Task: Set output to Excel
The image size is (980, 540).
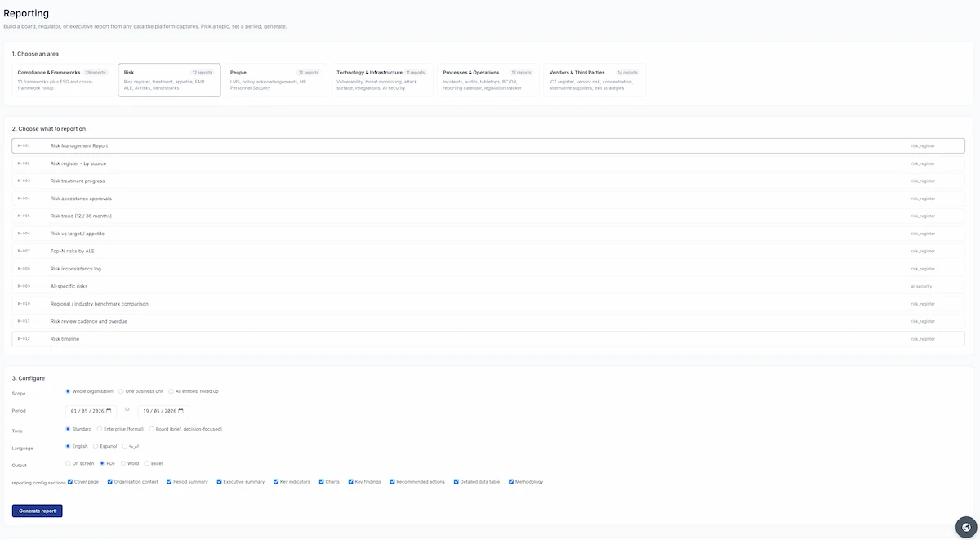Action: point(147,463)
